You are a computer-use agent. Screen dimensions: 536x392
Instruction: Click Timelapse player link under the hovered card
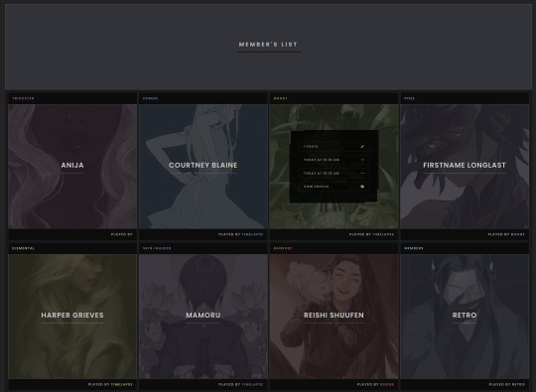click(x=383, y=234)
